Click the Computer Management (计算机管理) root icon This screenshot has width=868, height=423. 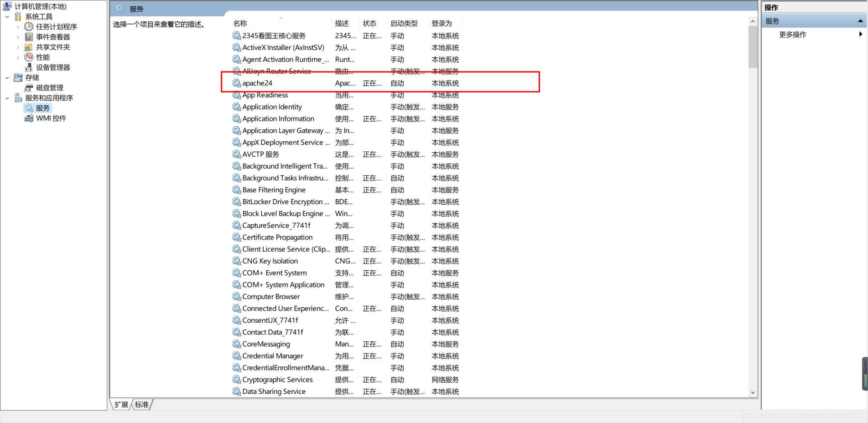pos(7,6)
